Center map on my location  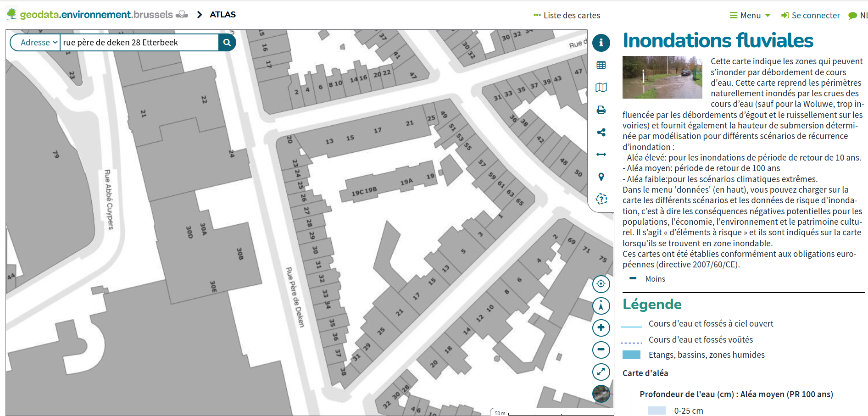tap(601, 284)
